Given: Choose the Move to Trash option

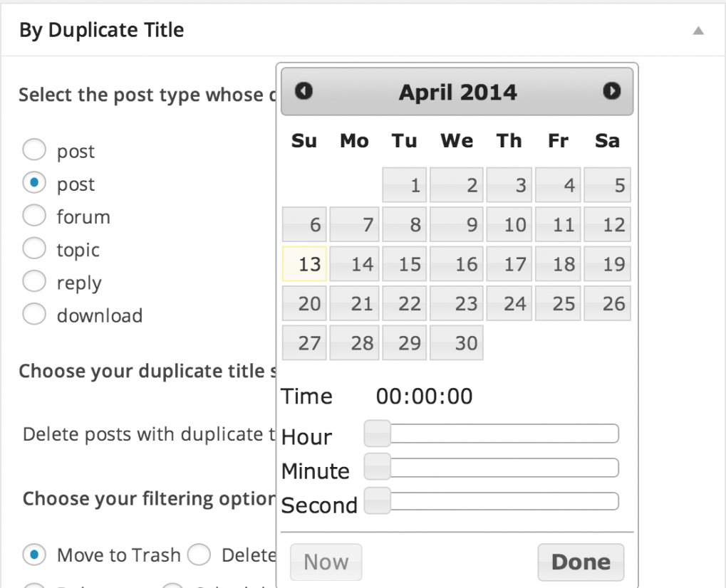Looking at the screenshot, I should [x=34, y=555].
